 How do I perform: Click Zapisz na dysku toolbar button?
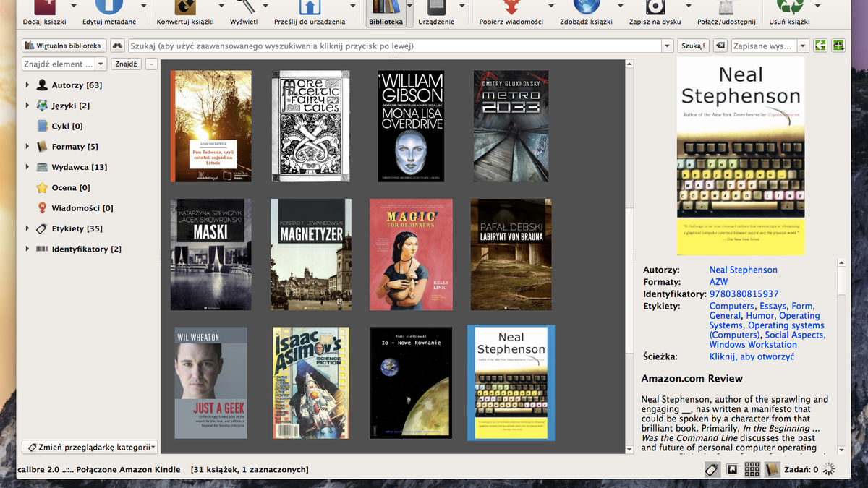[655, 14]
